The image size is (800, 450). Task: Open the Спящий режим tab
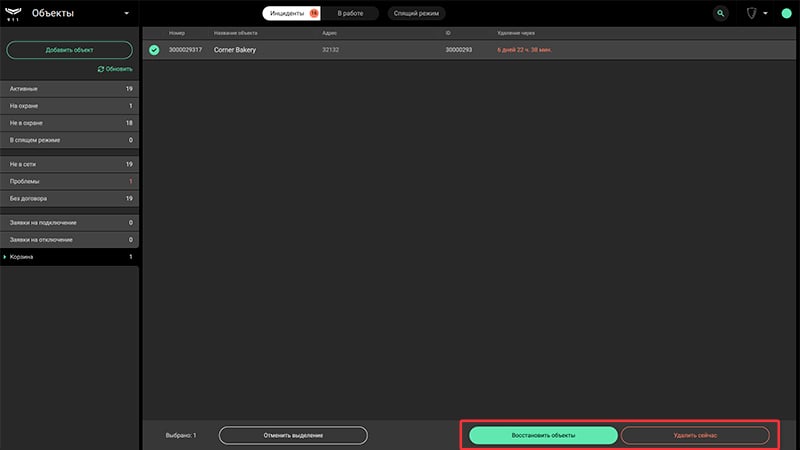(x=416, y=13)
